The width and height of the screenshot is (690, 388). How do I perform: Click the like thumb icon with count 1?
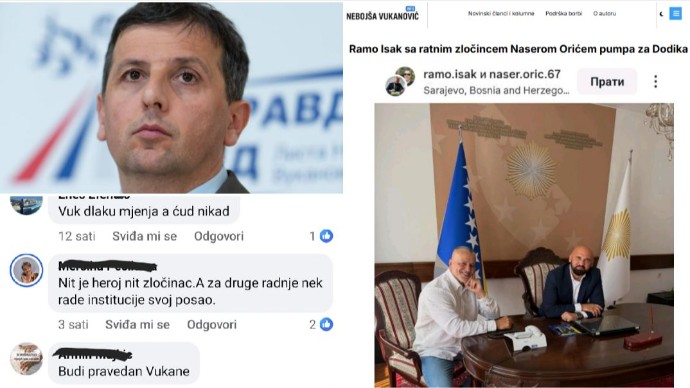tap(326, 236)
